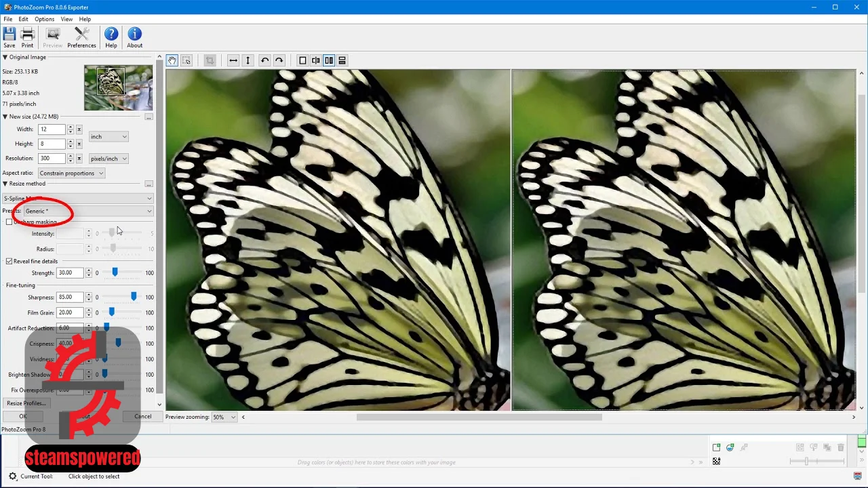This screenshot has width=868, height=488.
Task: Click the add adjustment layer icon
Action: (730, 447)
